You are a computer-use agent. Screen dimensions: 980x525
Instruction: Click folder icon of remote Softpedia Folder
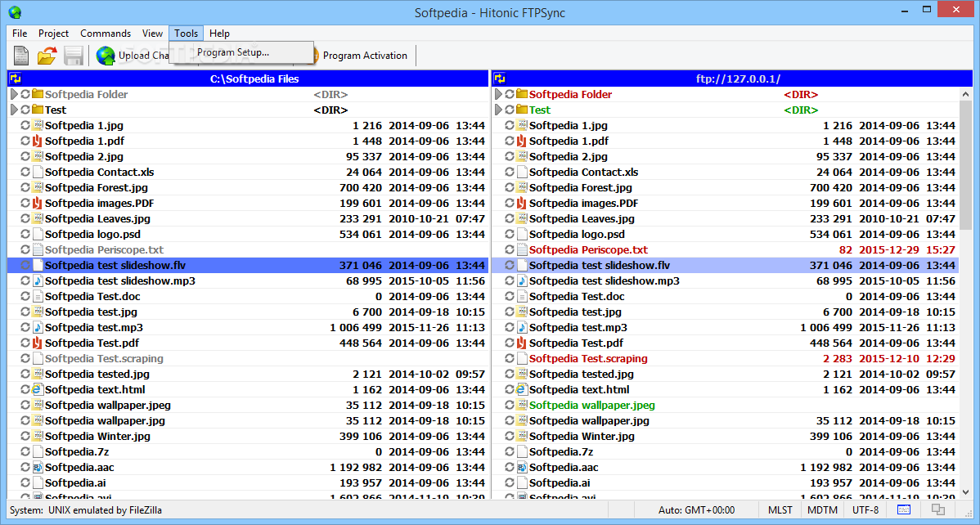(x=522, y=94)
